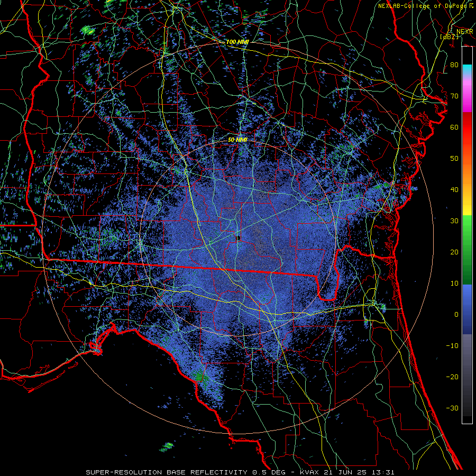Image resolution: width=476 pixels, height=476 pixels.
Task: Click the "NEXR" label above the color scale
Action: [x=465, y=32]
